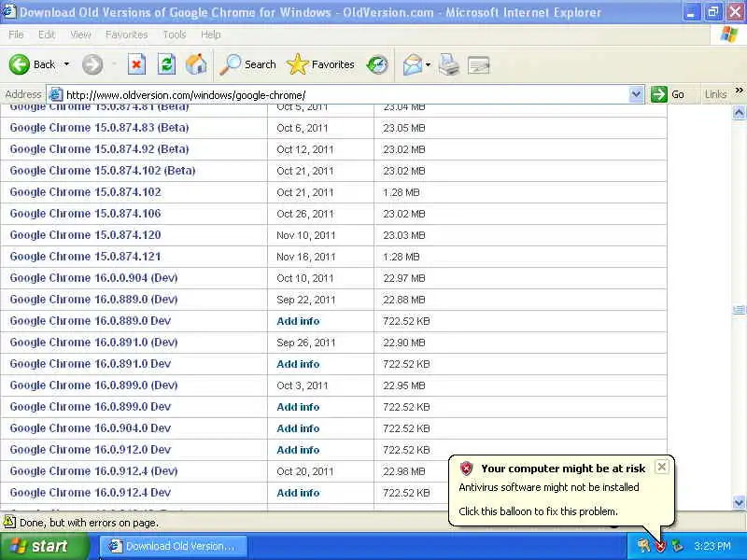Click the security shield tray icon
Screen dimensions: 747x560
[x=660, y=546]
